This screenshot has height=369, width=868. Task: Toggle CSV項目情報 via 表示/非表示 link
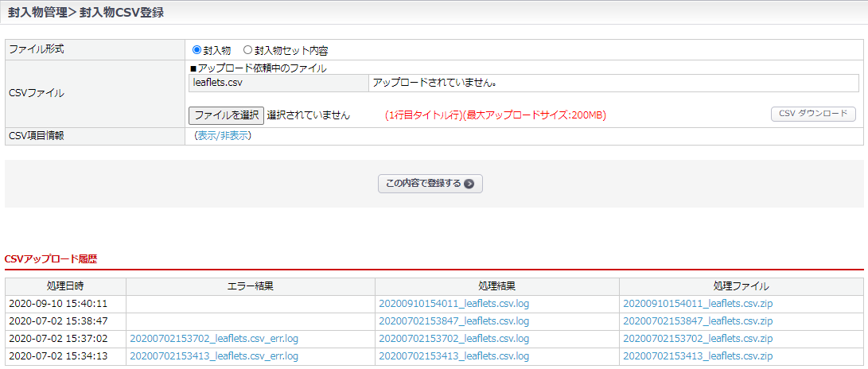223,135
